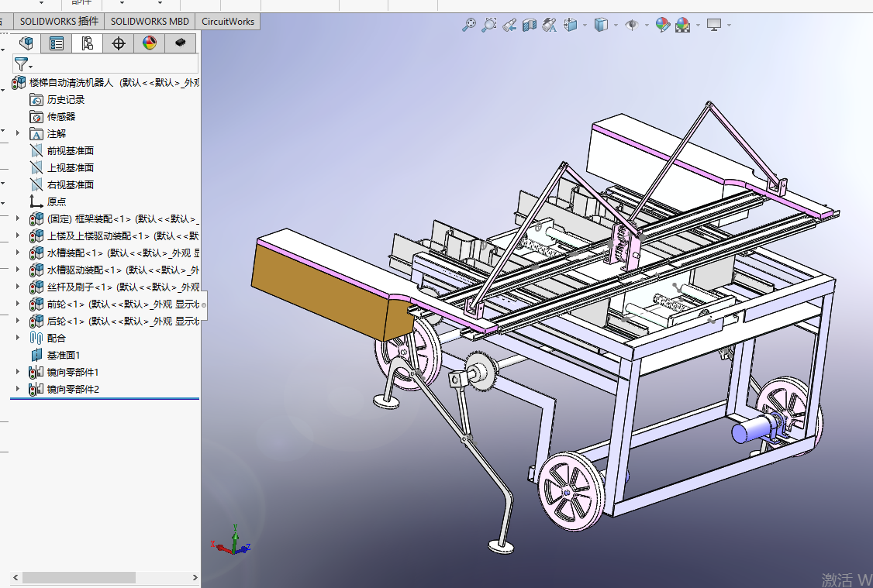
Task: Click View Settings monitor icon
Action: tap(714, 25)
